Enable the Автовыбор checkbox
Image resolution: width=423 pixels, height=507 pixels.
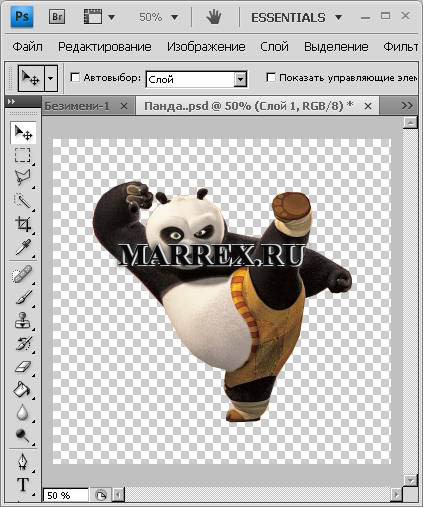tap(75, 78)
